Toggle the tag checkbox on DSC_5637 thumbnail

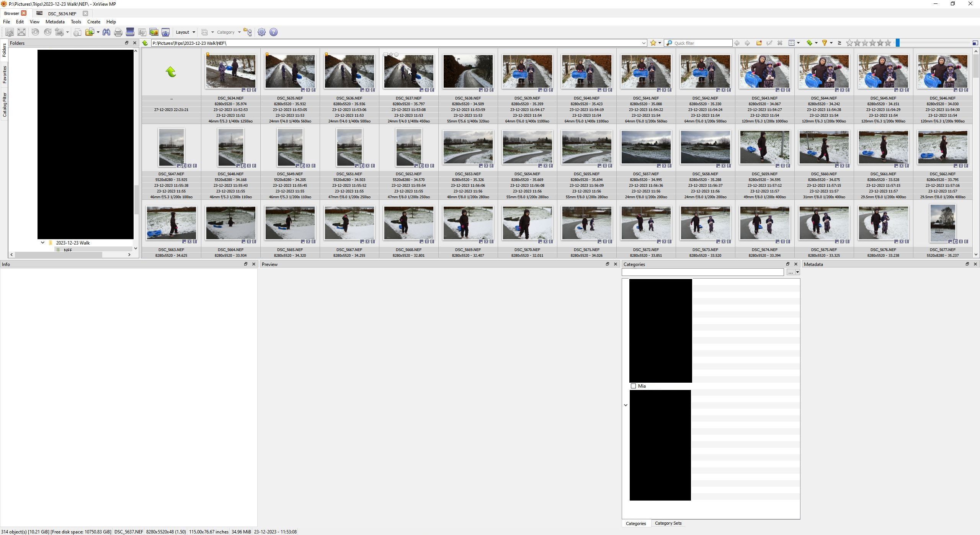point(385,55)
